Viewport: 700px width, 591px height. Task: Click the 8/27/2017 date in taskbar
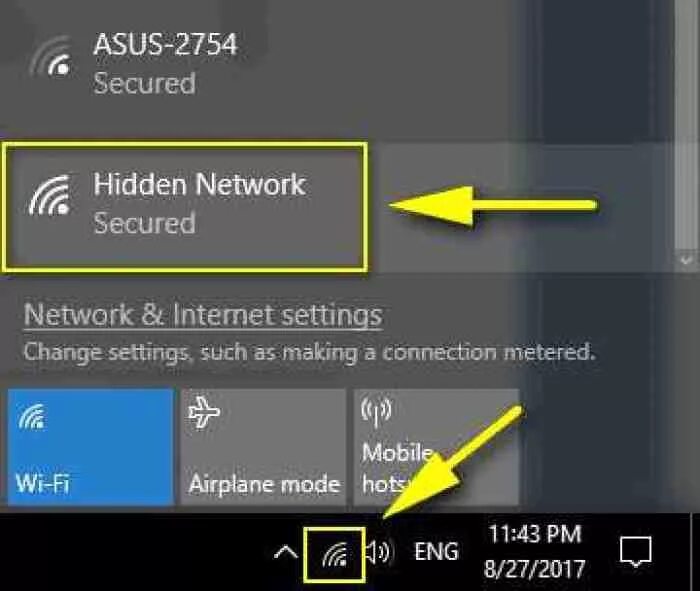pyautogui.click(x=534, y=568)
